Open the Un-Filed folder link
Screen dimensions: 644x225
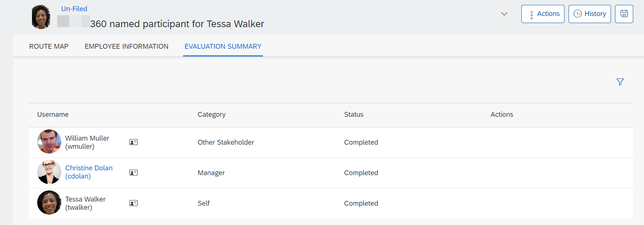click(74, 9)
